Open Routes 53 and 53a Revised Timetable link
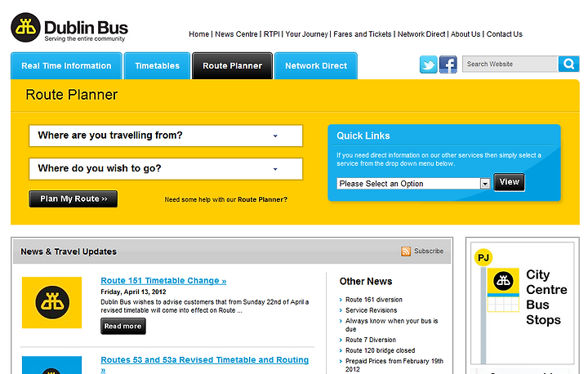This screenshot has width=588, height=374. (x=205, y=364)
